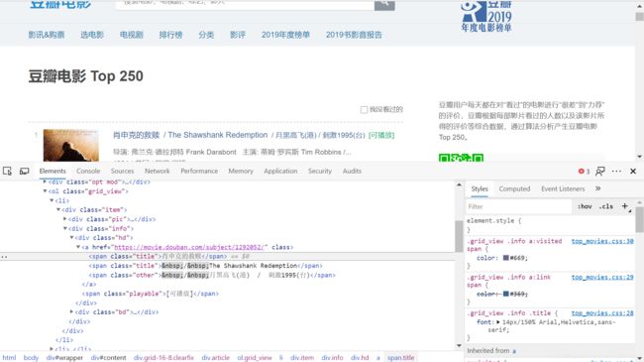Collapse the div class="hd" node
644x362 pixels.
pyautogui.click(x=71, y=237)
